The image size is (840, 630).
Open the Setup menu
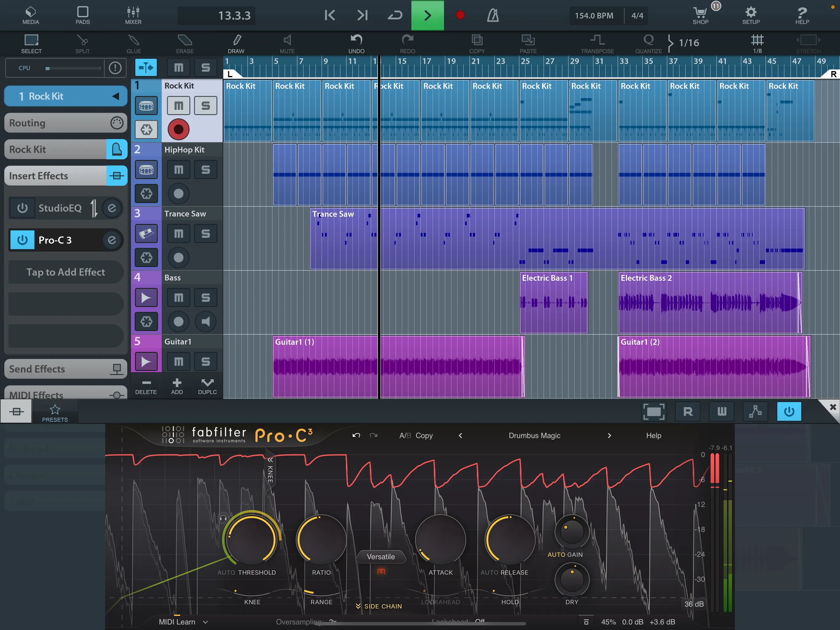click(751, 15)
